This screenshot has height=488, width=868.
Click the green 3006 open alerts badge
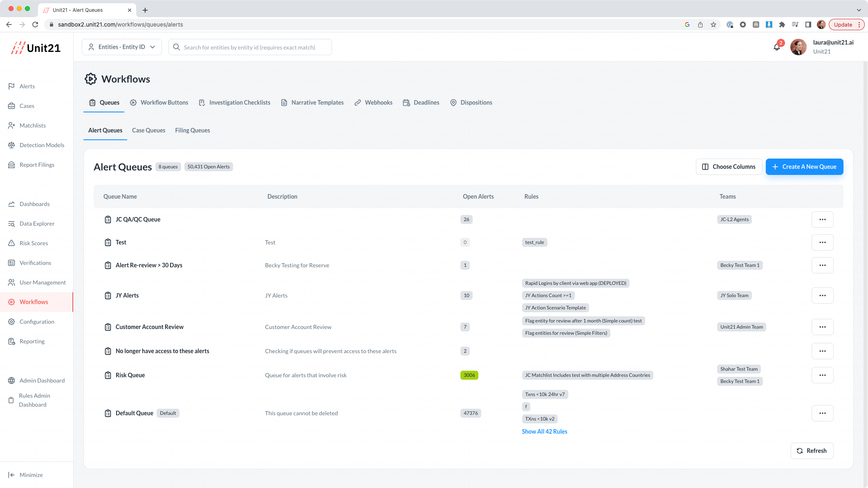tap(469, 375)
